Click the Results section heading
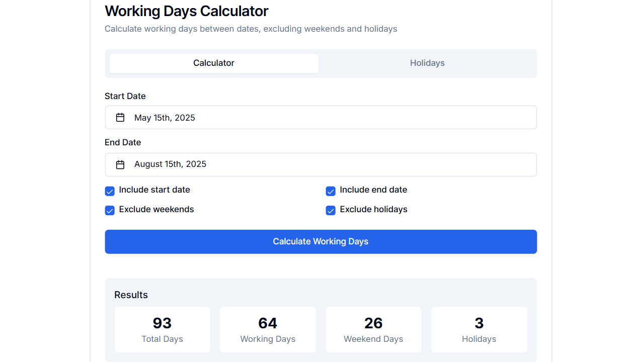The width and height of the screenshot is (644, 362). point(131,295)
